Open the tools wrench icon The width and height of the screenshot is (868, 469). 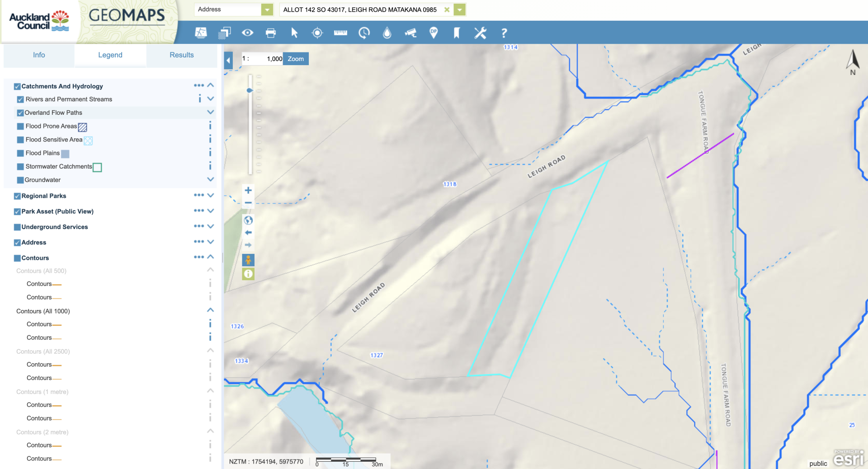pos(480,33)
